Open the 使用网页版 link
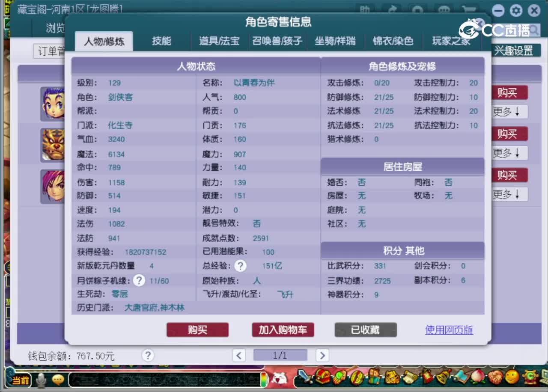 (448, 330)
